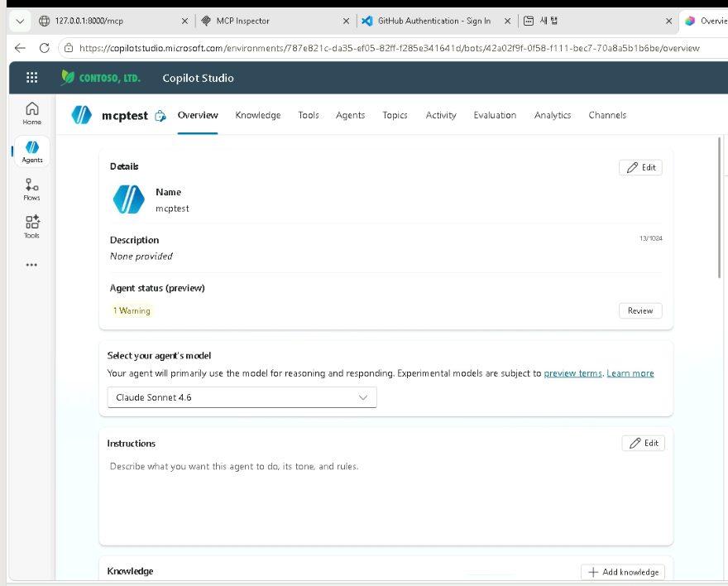This screenshot has width=728, height=586.
Task: Go to Home in the sidebar
Action: pos(32,113)
